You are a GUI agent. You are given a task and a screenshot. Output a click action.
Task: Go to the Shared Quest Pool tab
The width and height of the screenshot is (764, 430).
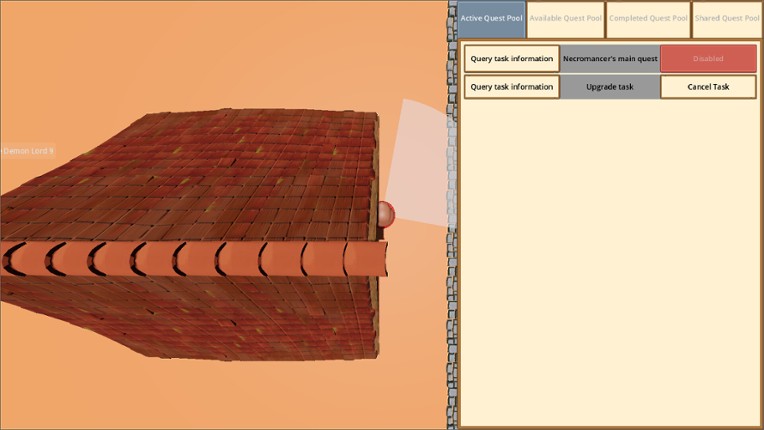tap(727, 19)
